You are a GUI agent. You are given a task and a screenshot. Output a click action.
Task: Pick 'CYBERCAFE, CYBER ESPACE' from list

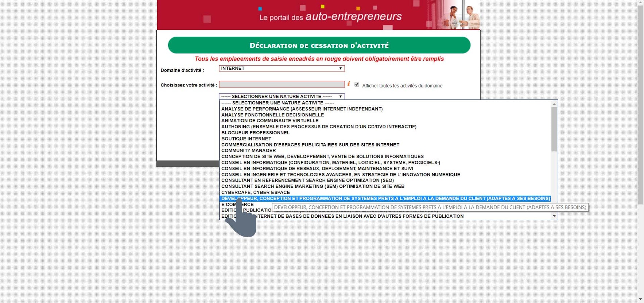pyautogui.click(x=385, y=193)
